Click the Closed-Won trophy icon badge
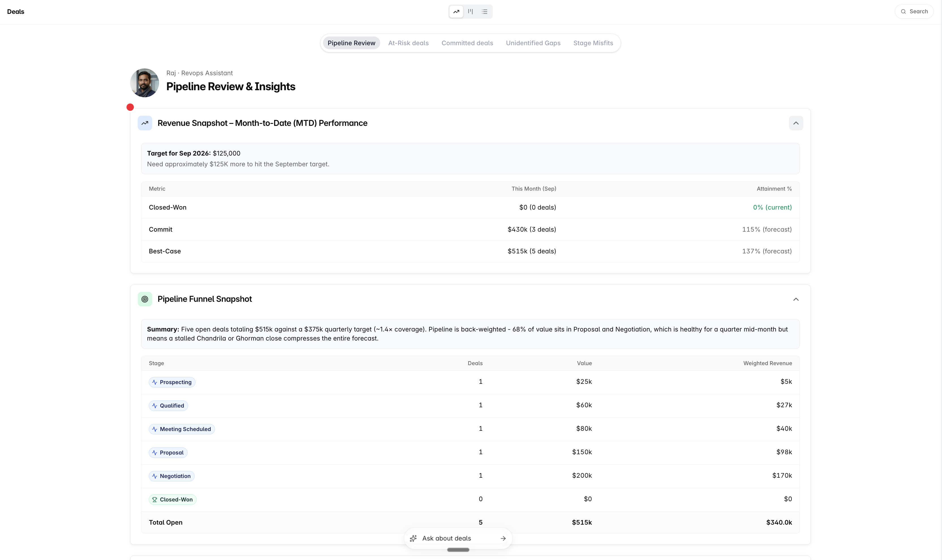Viewport: 942px width, 560px height. [173, 500]
